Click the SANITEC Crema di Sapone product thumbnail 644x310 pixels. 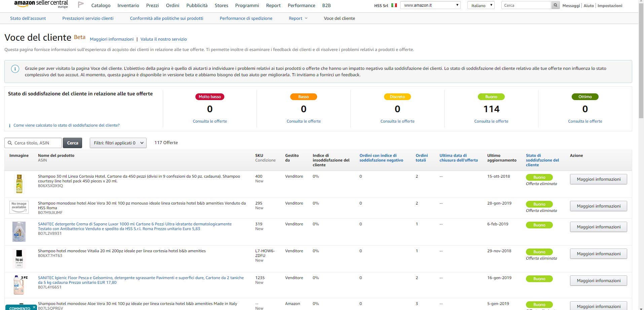[x=19, y=232]
